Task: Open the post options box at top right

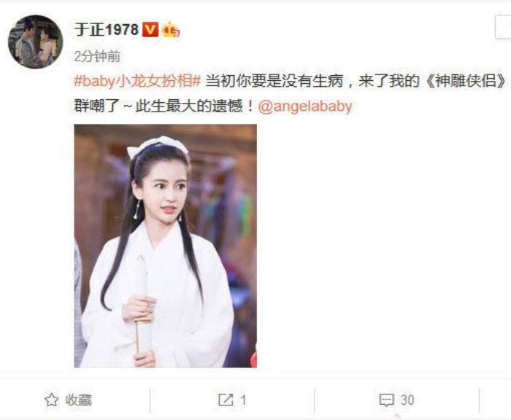Action: [503, 27]
